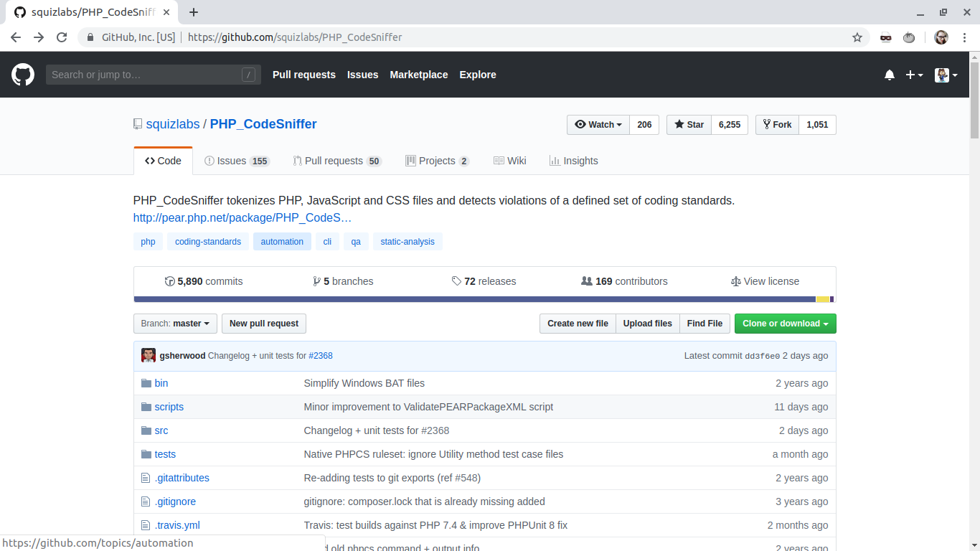Open the 5,890 commits link
Viewport: 980px width, 551px height.
(204, 281)
